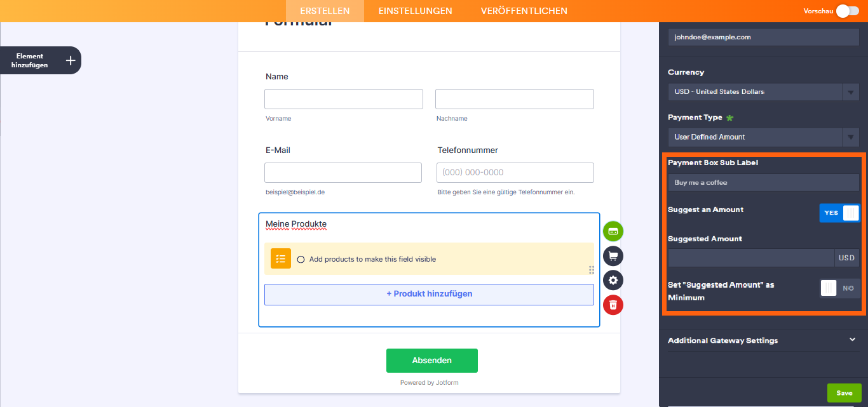This screenshot has width=868, height=407.
Task: Toggle the Vorschau preview switch
Action: 847,11
